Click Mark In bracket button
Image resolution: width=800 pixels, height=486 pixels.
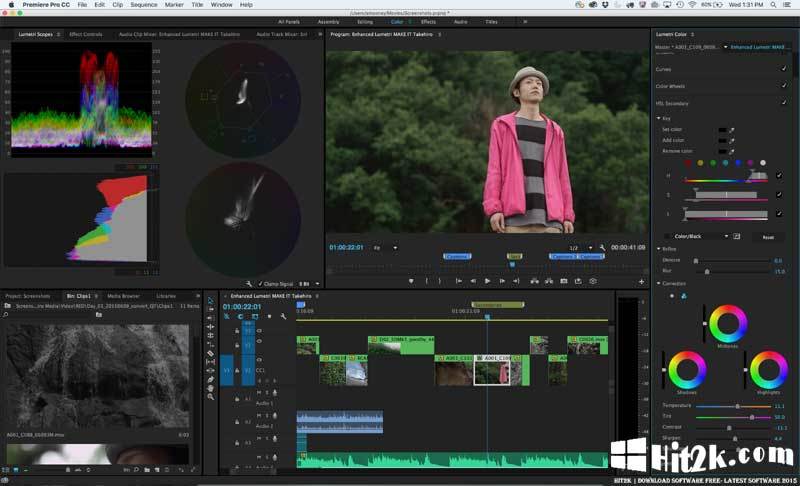pos(427,281)
